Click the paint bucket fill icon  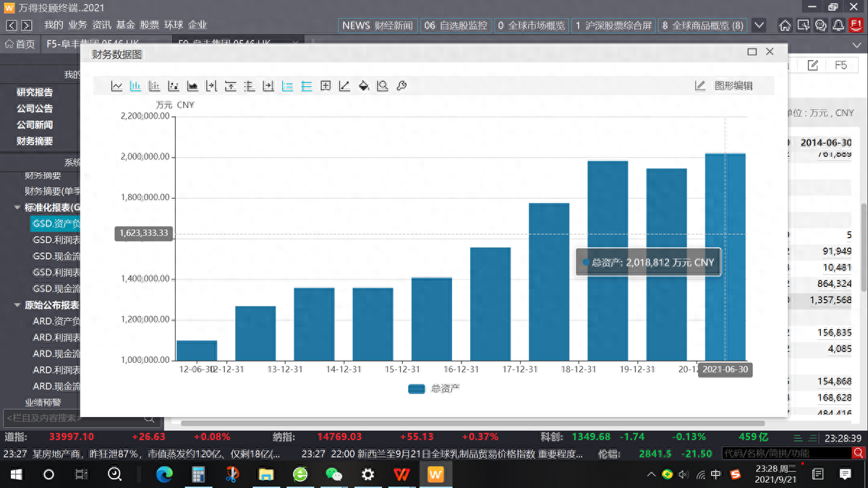(364, 86)
